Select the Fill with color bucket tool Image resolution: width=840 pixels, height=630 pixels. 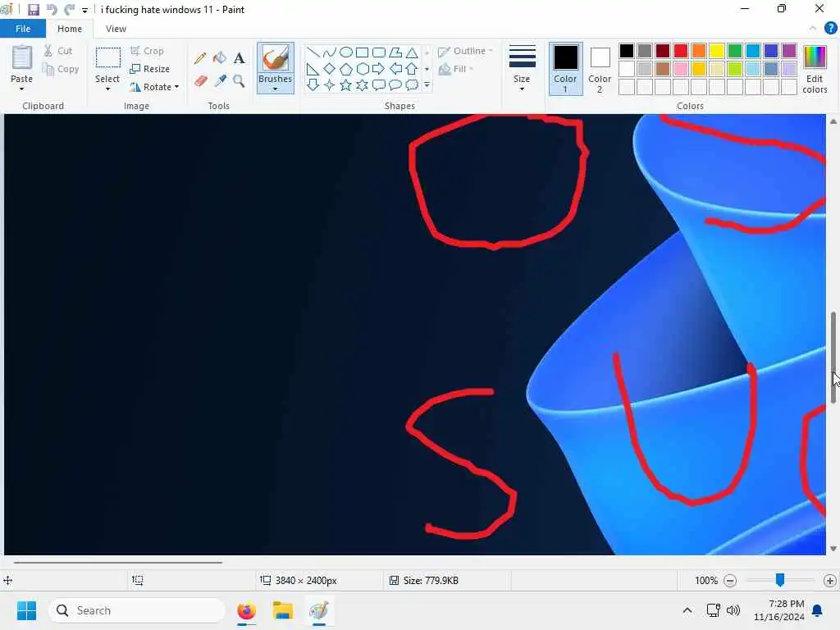pos(220,58)
